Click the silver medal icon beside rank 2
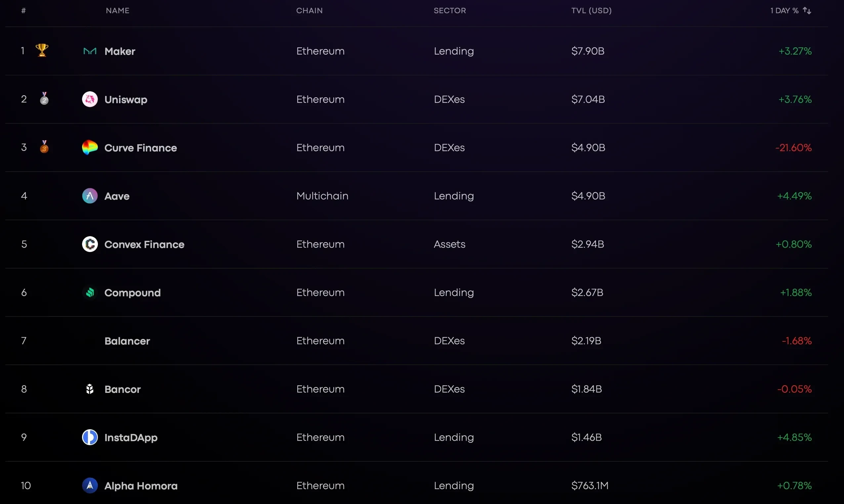This screenshot has height=504, width=844. coord(44,98)
